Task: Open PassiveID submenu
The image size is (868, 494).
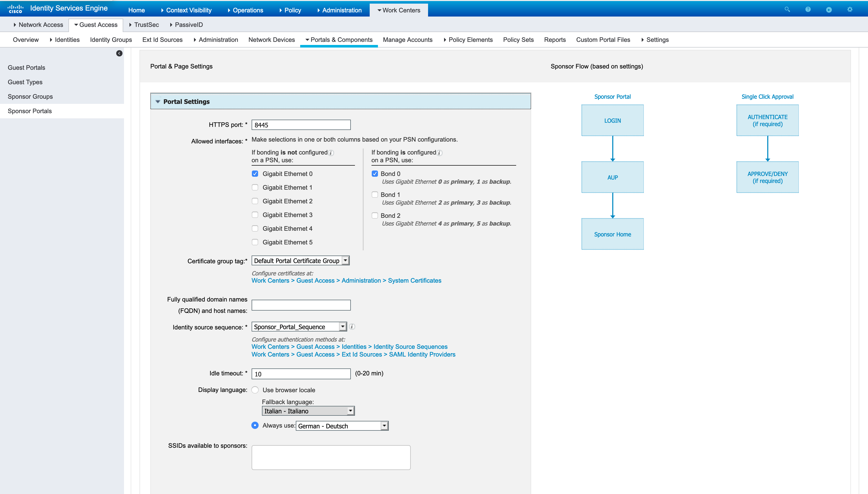Action: point(186,25)
